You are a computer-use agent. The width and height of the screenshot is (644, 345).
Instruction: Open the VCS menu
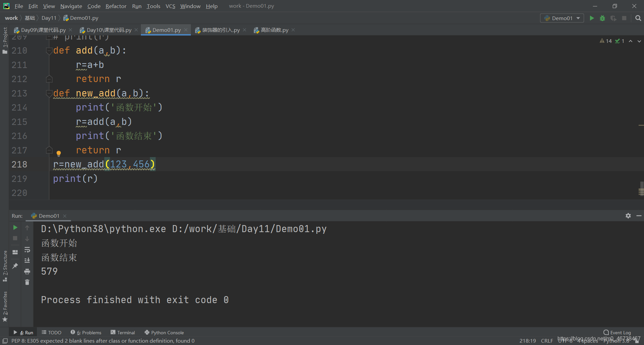pos(170,6)
